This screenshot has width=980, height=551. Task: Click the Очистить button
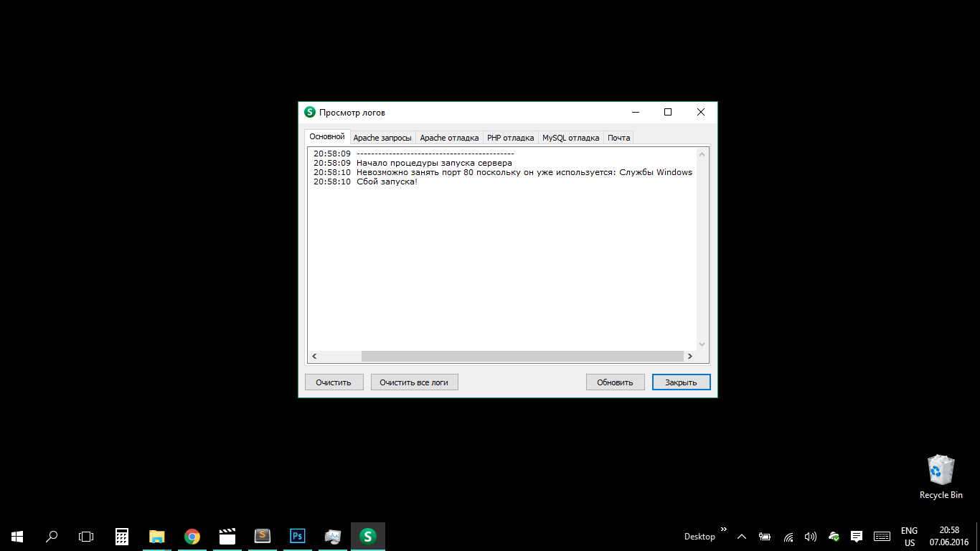pyautogui.click(x=334, y=382)
